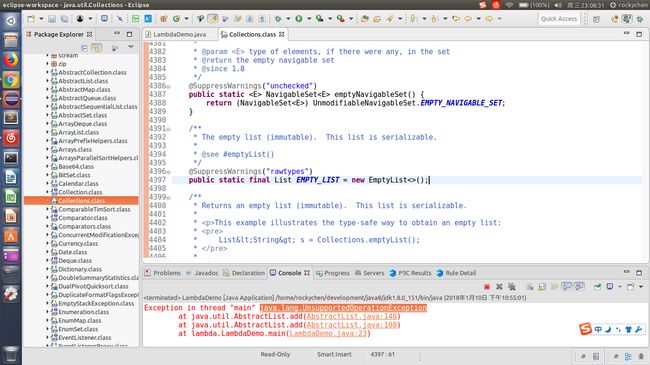Open New Console View dropdown arrow
This screenshot has height=365, width=650.
tap(641, 287)
